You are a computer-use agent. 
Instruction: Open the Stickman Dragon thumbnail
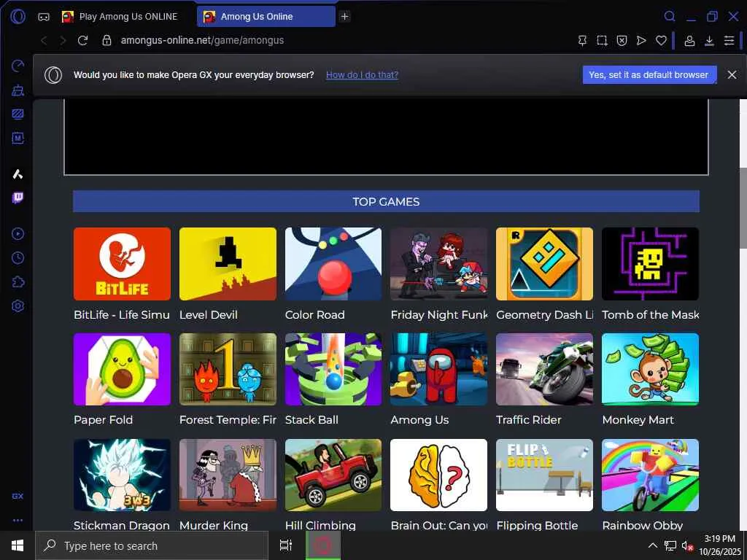tap(122, 475)
